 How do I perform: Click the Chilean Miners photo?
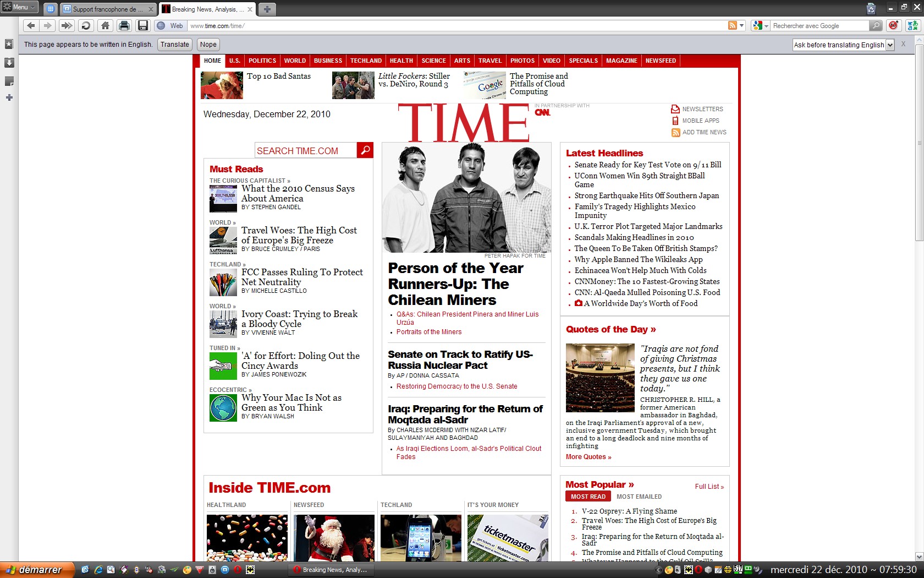tap(466, 198)
